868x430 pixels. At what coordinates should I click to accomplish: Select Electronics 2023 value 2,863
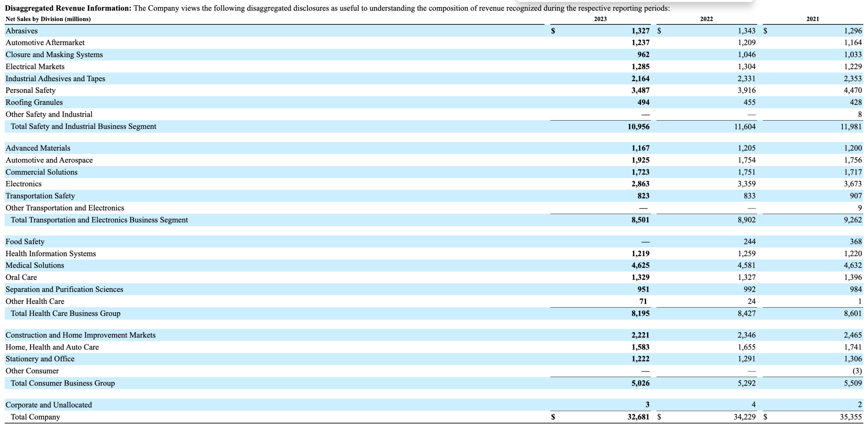(640, 184)
